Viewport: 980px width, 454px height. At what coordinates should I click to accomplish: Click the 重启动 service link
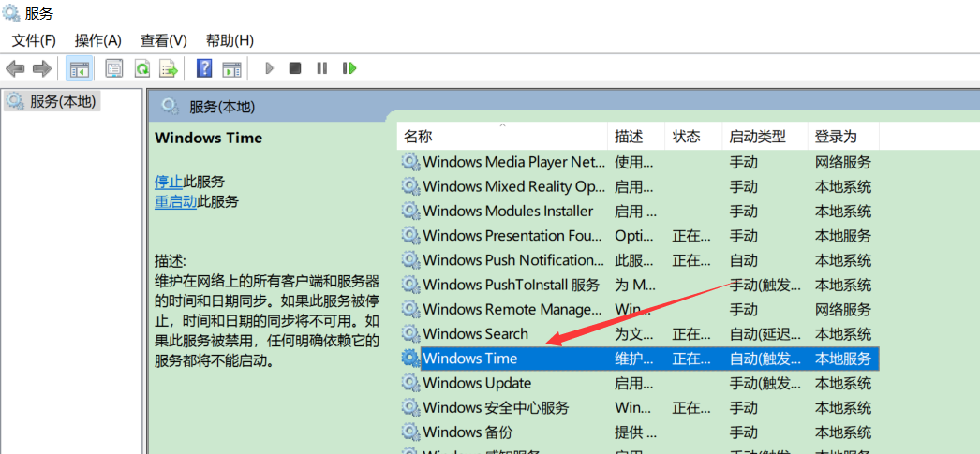(x=176, y=201)
